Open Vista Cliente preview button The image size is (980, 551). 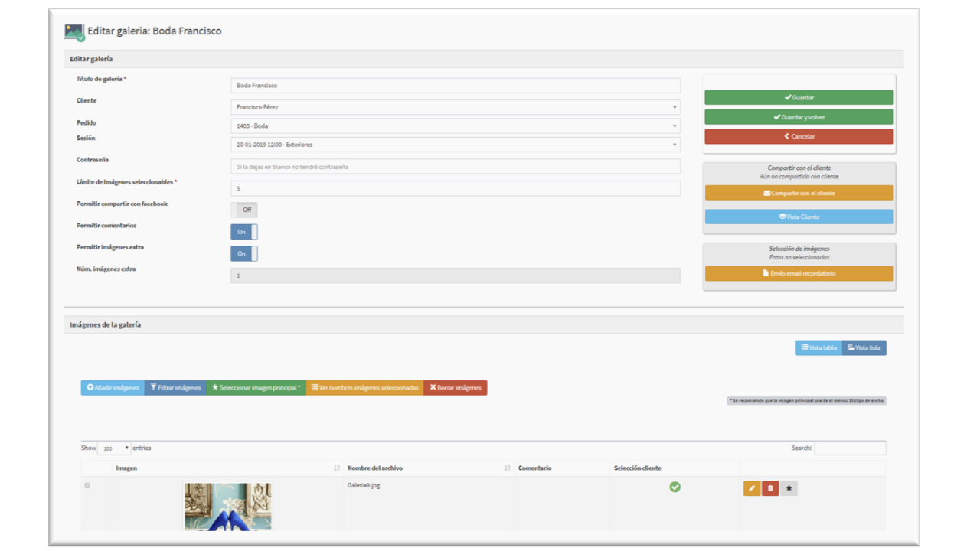click(799, 217)
